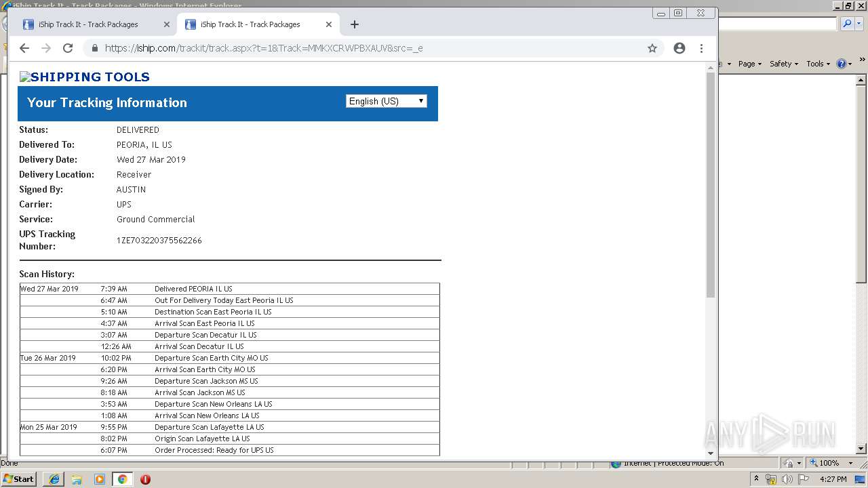Click 'Out For Delivery Today East Peoria' row
Image resolution: width=868 pixels, height=488 pixels.
click(x=229, y=300)
